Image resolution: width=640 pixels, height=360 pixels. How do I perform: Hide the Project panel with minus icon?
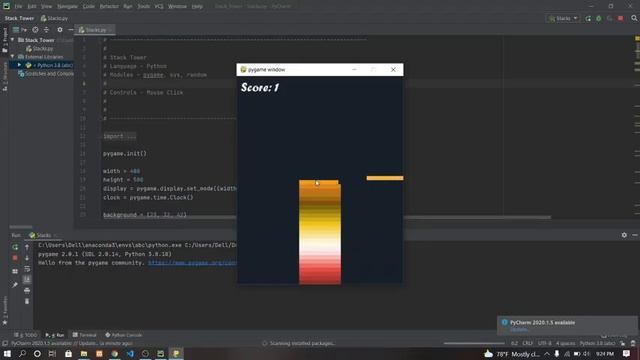point(70,30)
